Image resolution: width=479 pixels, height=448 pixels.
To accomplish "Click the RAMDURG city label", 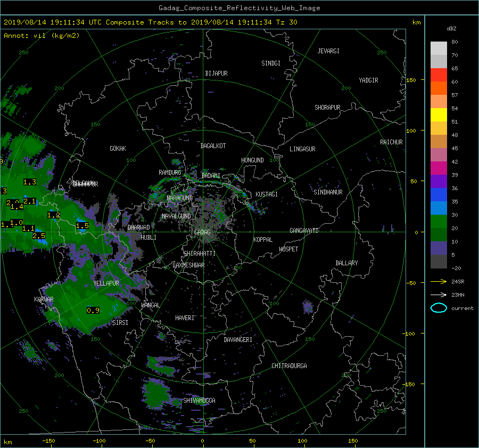I will tap(170, 173).
